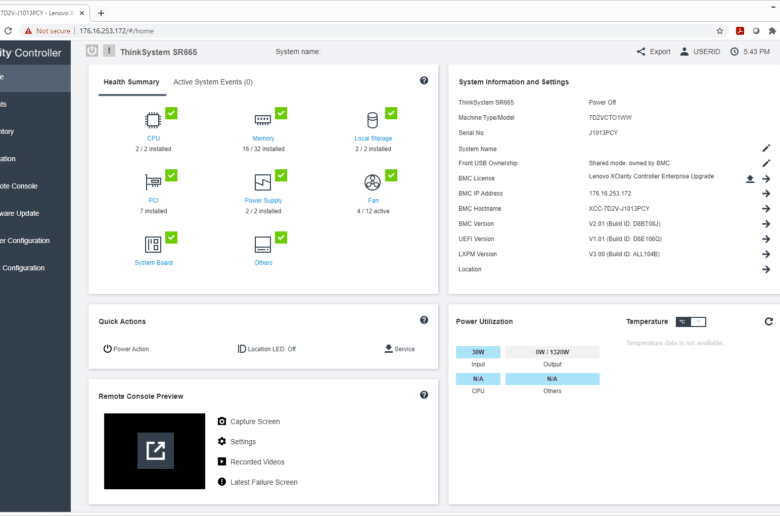
Task: Open Inventory in sidebar
Action: 35,131
